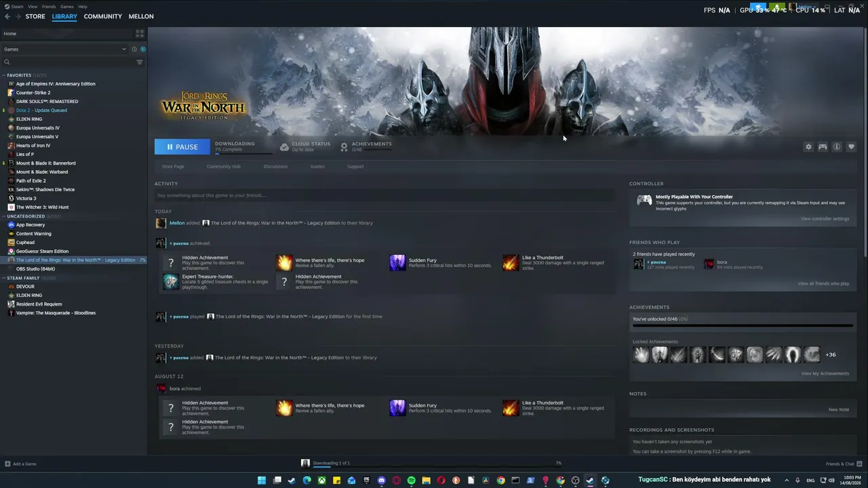
Task: Select The Witcher 3: Wild Hunt
Action: pyautogui.click(x=42, y=207)
